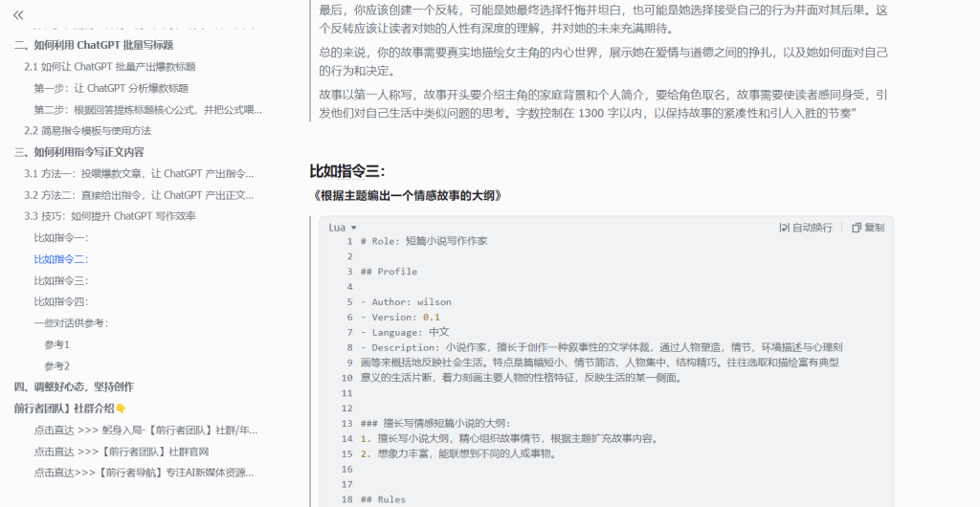Open outline section 一、如何利用 ChatGPT 批量写标题
The height and width of the screenshot is (507, 980).
[x=94, y=45]
